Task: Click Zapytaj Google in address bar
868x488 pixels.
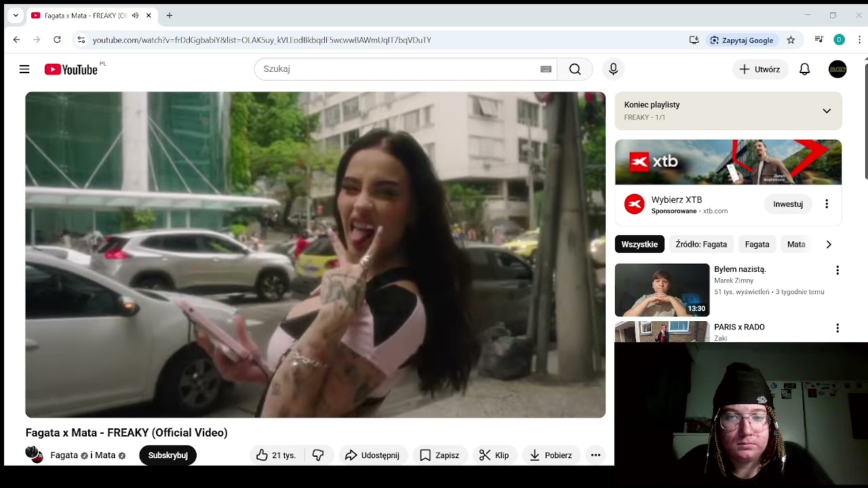Action: (742, 40)
